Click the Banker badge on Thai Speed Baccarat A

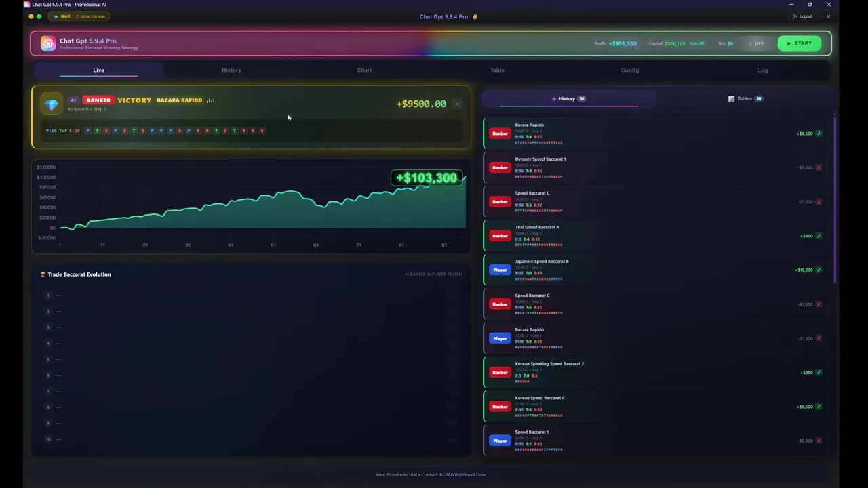[x=500, y=236]
